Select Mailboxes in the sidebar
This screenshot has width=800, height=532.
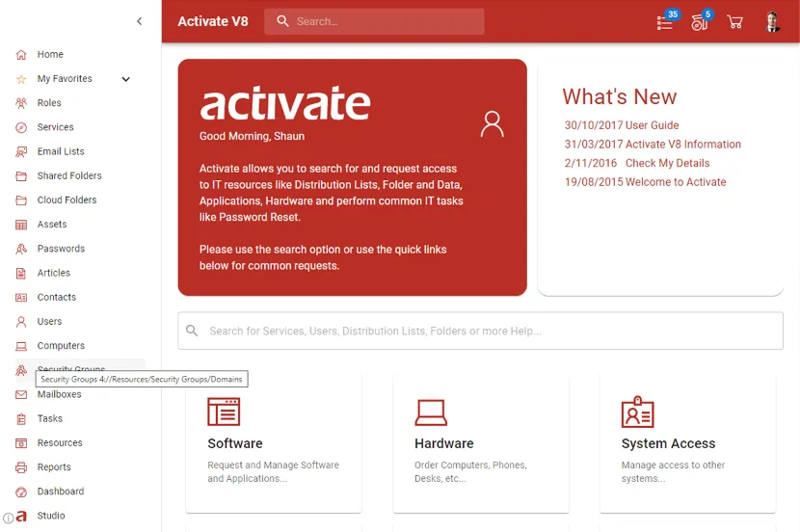coord(59,394)
